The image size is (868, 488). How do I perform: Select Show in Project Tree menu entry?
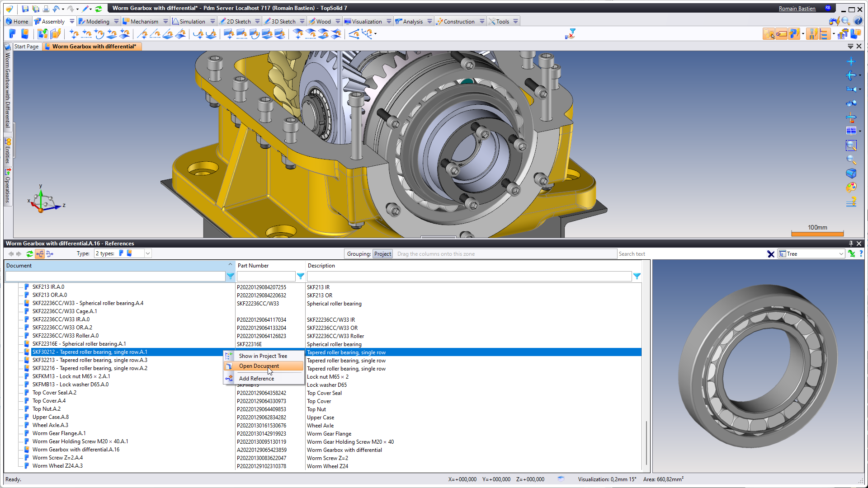coord(264,356)
